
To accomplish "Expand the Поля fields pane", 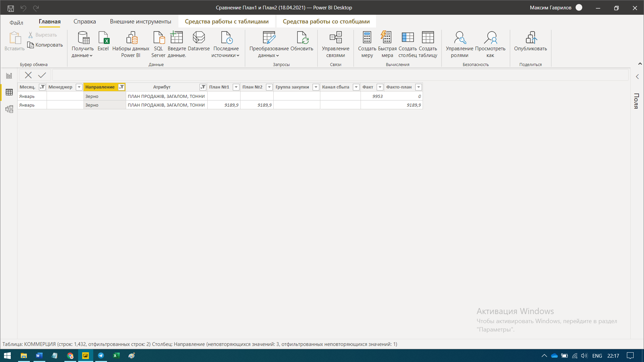I will pos(637,77).
